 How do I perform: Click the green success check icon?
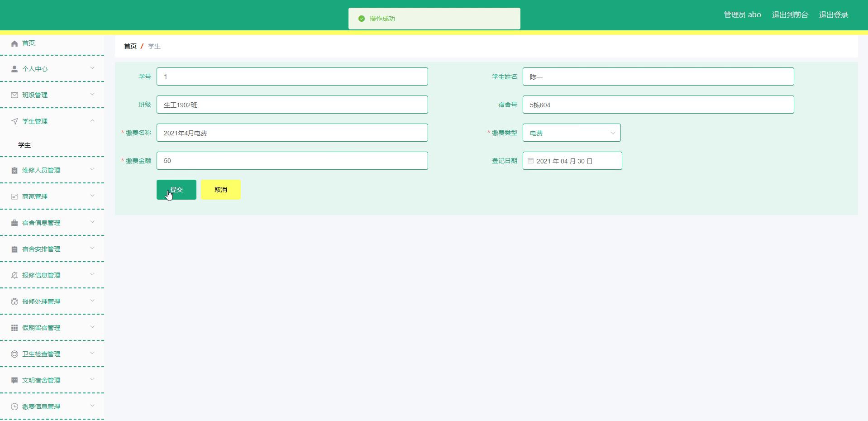pyautogui.click(x=362, y=19)
